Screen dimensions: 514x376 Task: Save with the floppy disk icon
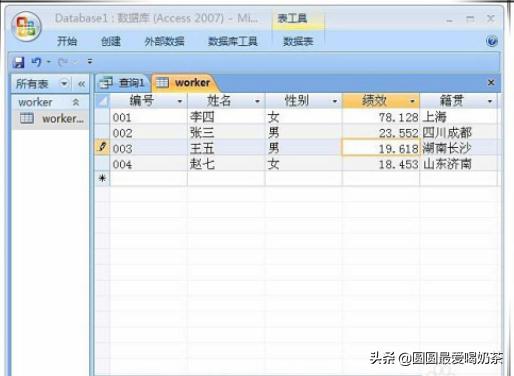[18, 62]
